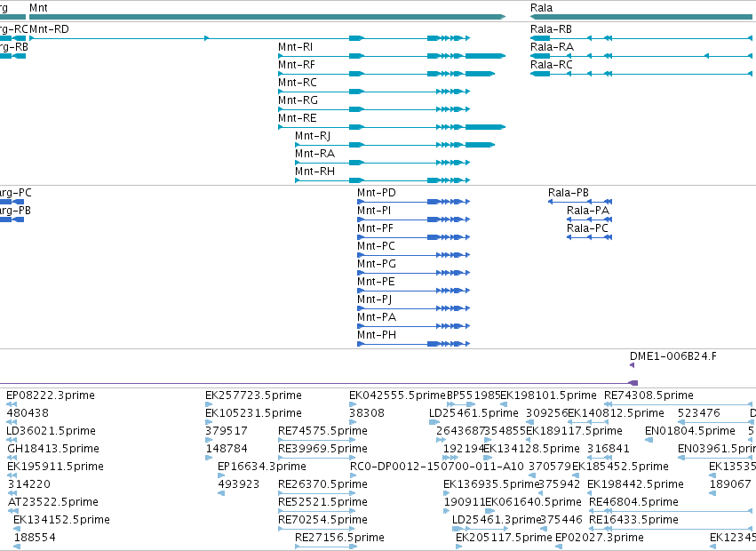The image size is (756, 551).
Task: Click the 314220 feature label
Action: [x=29, y=484]
